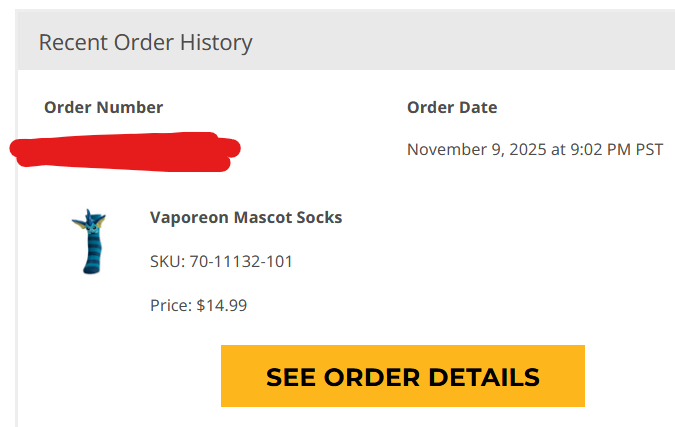The width and height of the screenshot is (675, 427).
Task: Select the Order Number column label
Action: (103, 107)
